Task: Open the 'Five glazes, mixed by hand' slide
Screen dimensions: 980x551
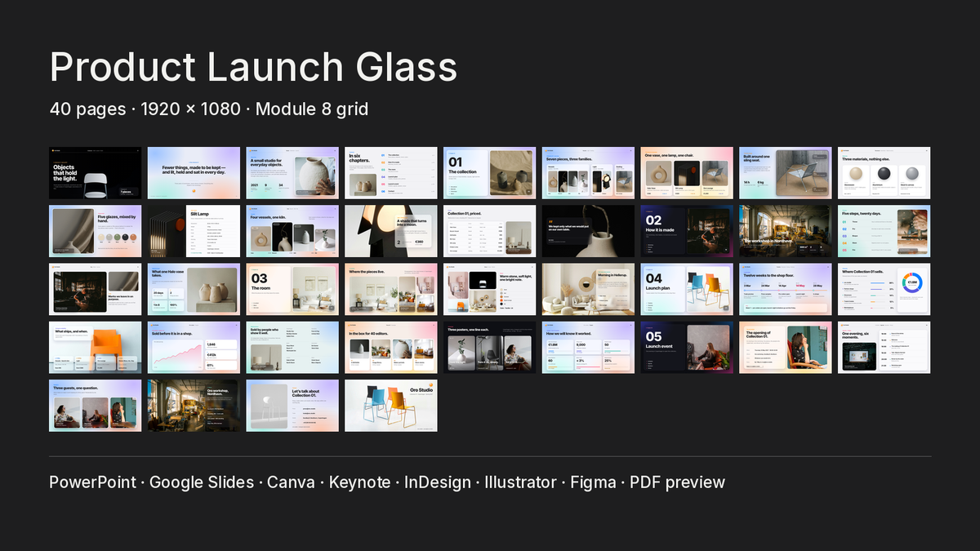Action: click(x=96, y=231)
